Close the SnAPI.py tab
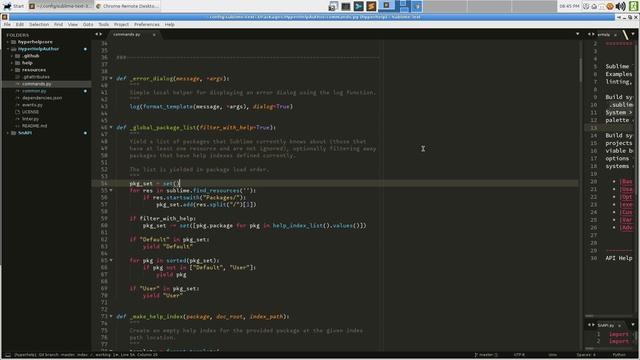640x360 pixels. click(x=619, y=325)
